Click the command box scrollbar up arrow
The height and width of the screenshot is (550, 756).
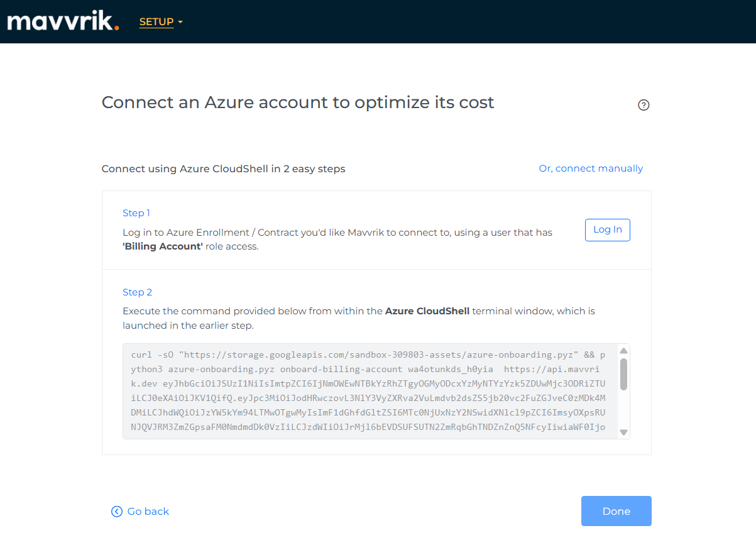click(x=623, y=351)
